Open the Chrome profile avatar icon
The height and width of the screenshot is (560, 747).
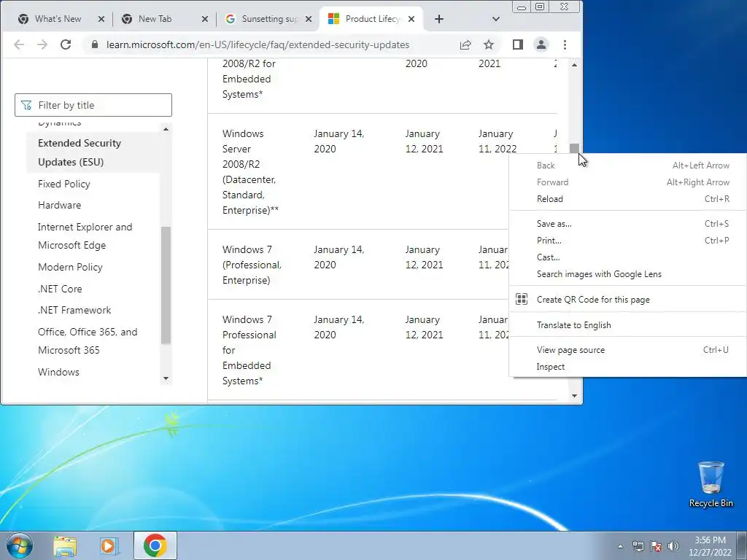point(541,44)
